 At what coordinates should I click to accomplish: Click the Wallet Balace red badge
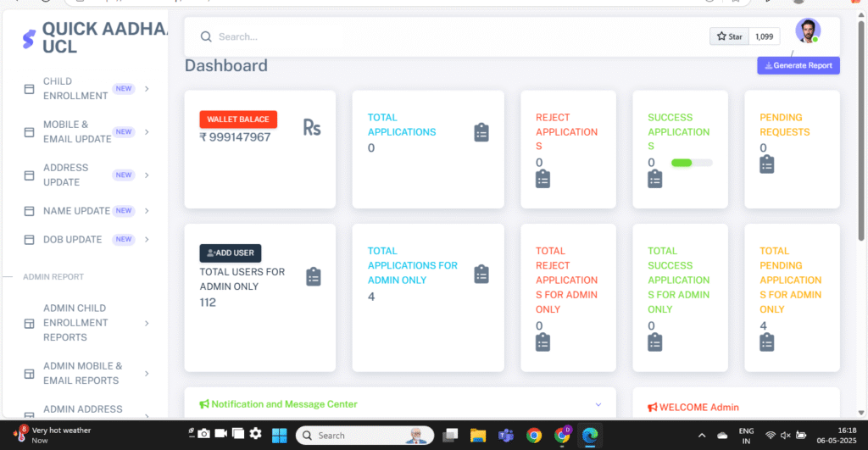point(238,119)
